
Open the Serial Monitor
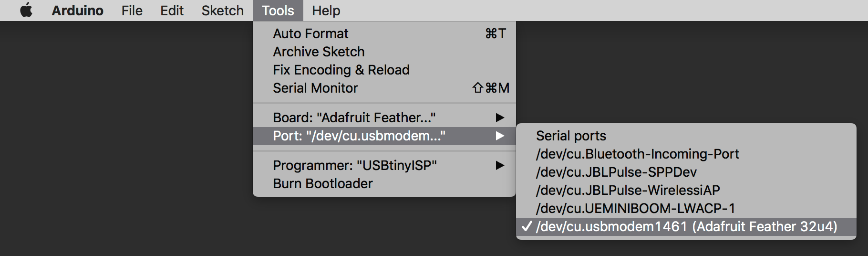(x=315, y=88)
